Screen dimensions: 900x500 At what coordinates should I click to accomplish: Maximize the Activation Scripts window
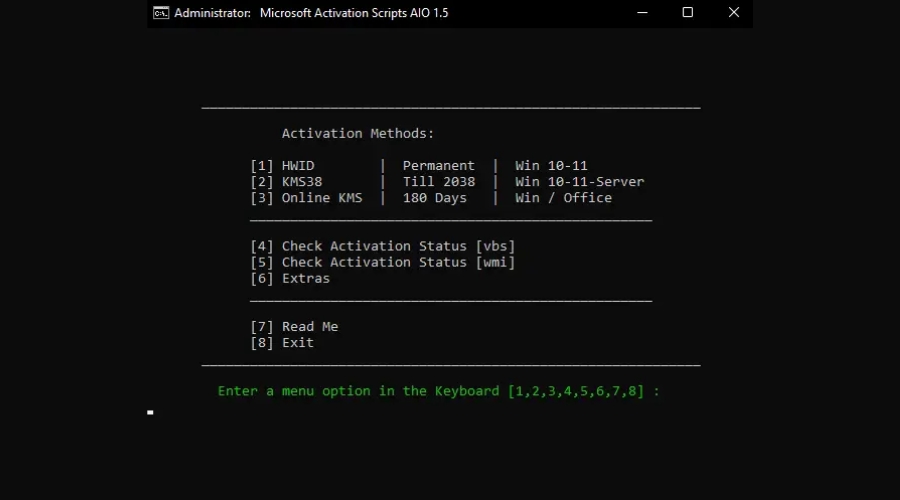[688, 13]
